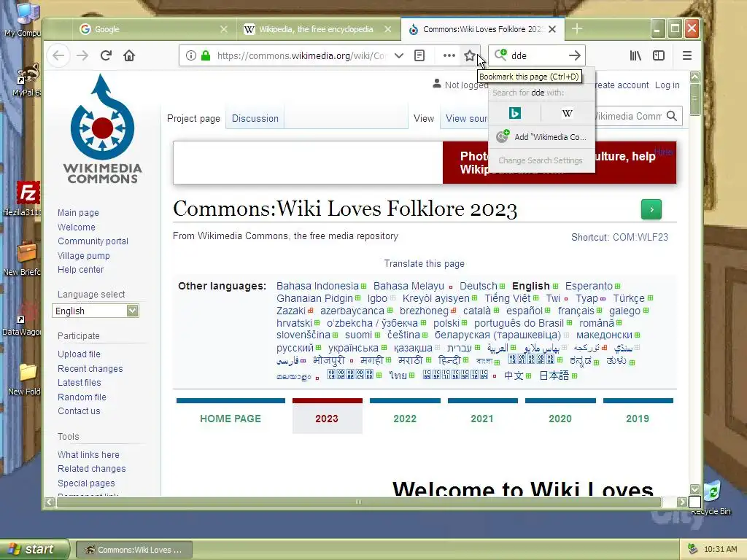Image resolution: width=747 pixels, height=560 pixels.
Task: Open the Discussion tab
Action: click(255, 119)
